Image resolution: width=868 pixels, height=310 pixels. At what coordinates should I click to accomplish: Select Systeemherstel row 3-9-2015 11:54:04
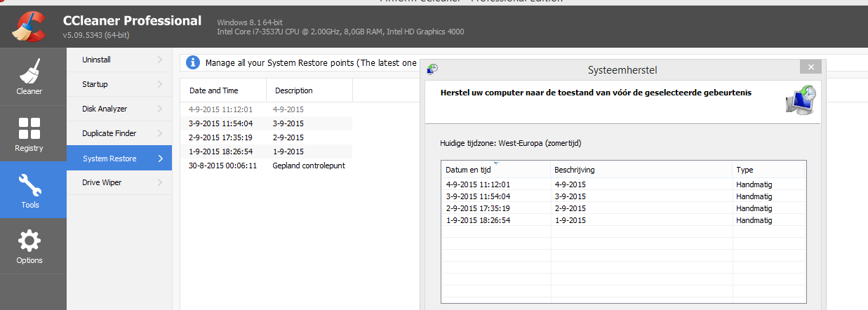click(x=623, y=196)
